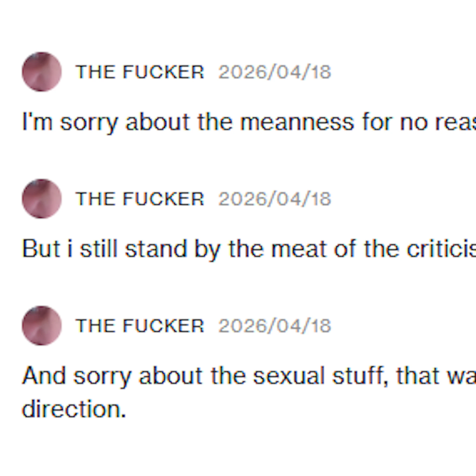Click the word "But" in the second message
Image resolution: width=476 pixels, height=476 pixels.
pos(41,249)
